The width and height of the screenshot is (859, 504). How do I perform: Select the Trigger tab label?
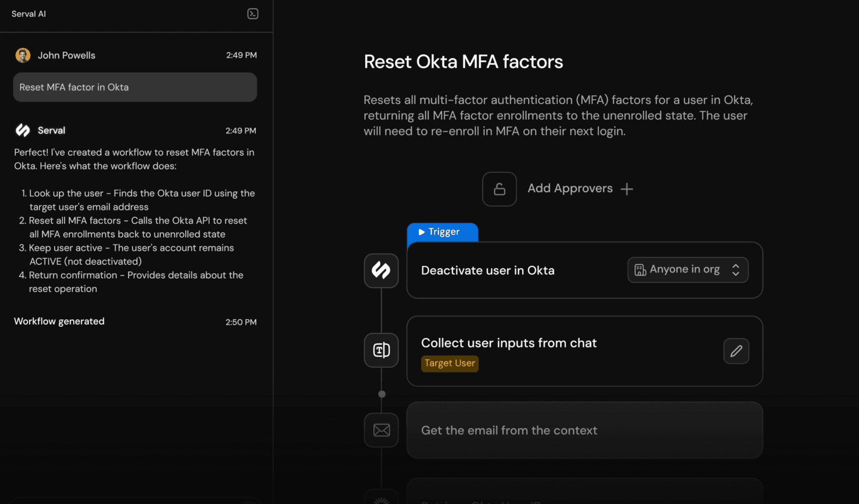pyautogui.click(x=444, y=232)
